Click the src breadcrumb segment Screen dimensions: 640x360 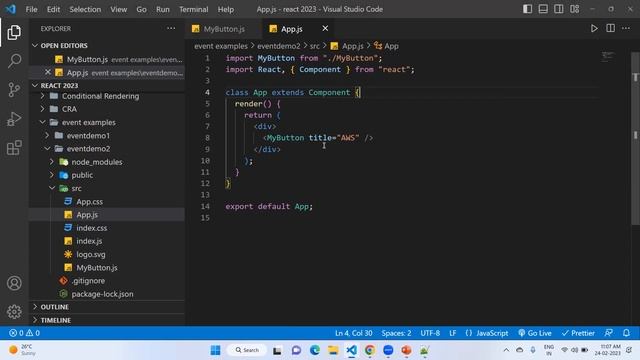coord(315,46)
